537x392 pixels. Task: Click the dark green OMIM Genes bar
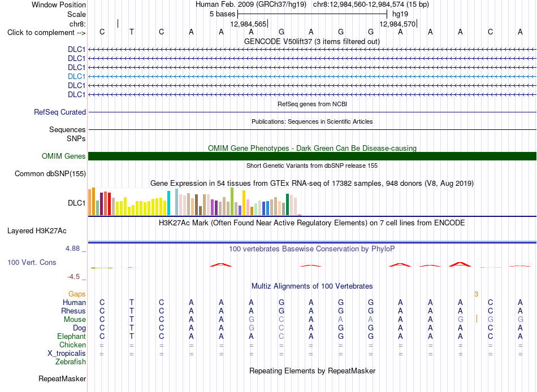click(312, 156)
